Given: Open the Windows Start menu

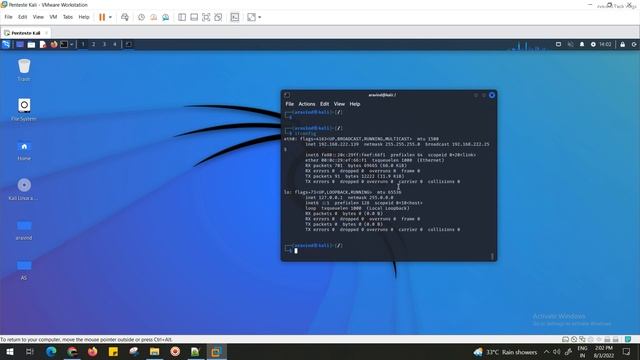Looking at the screenshot, I should [9, 351].
